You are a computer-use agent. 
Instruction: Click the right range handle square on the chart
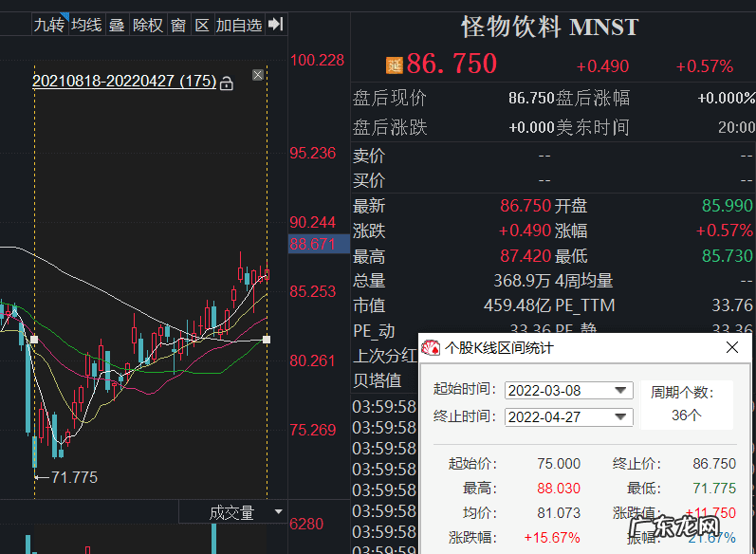267,340
